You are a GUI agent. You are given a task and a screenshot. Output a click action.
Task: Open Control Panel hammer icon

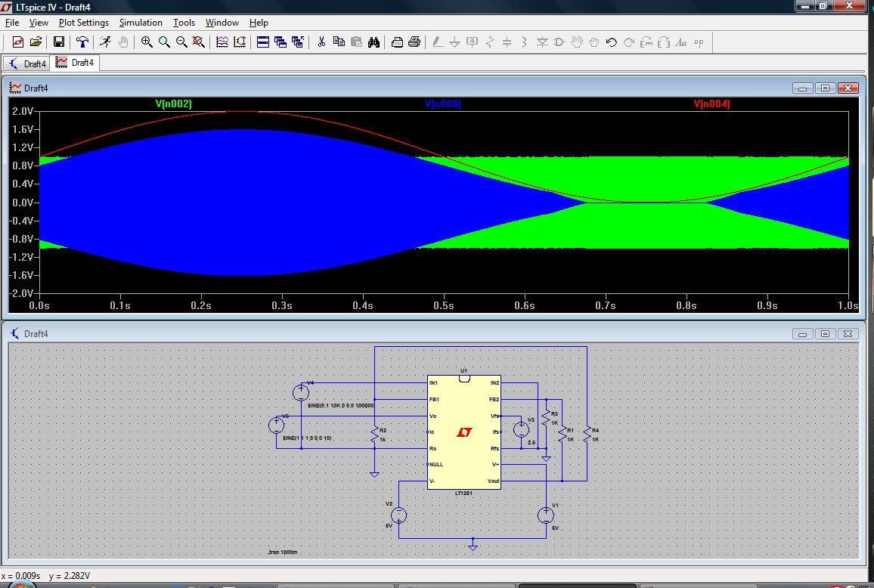tap(82, 42)
